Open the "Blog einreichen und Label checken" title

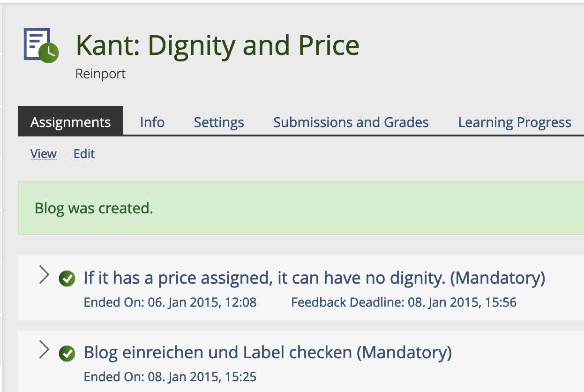267,353
